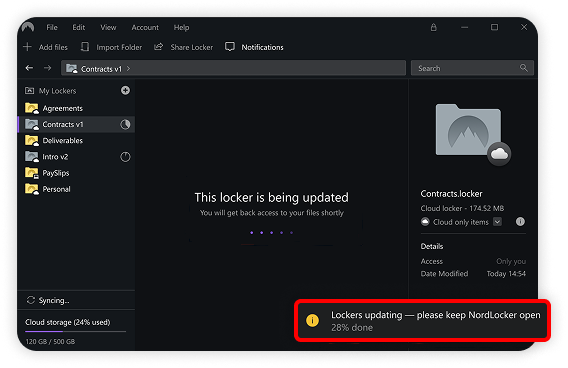Screen dimensions: 568x368
Task: Click Contracts v1 update progress indicator
Action: (125, 125)
